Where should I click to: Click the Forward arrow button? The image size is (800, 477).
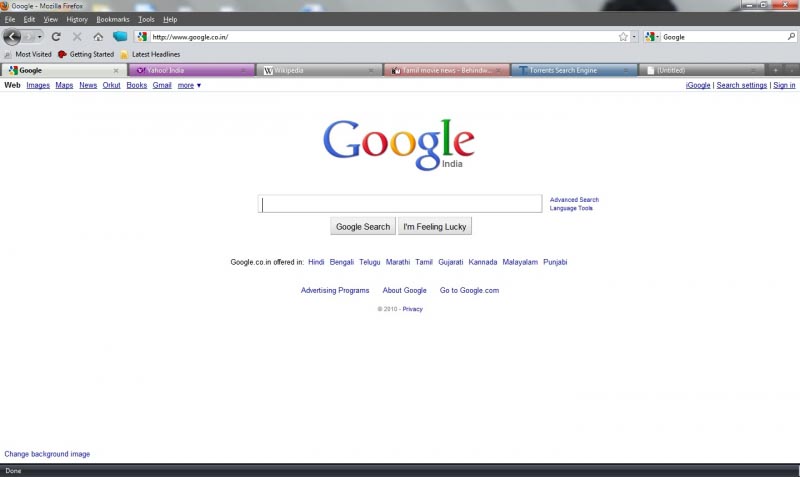[x=29, y=37]
